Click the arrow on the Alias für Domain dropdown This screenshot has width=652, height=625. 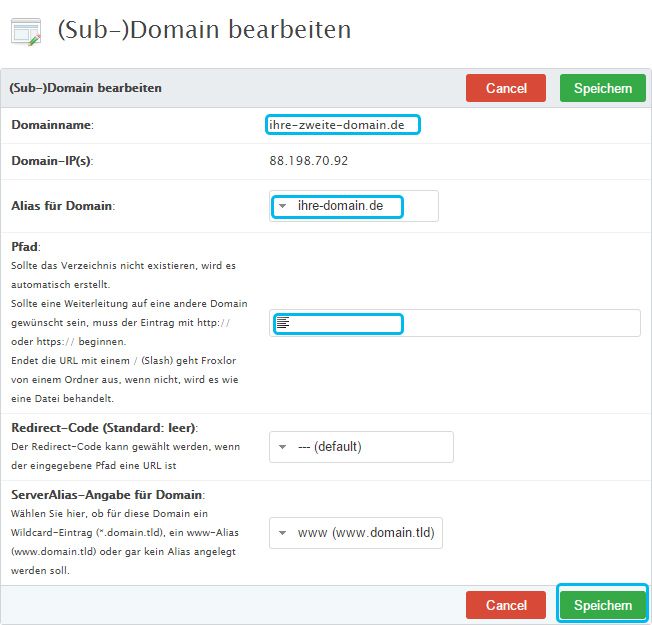tap(283, 206)
